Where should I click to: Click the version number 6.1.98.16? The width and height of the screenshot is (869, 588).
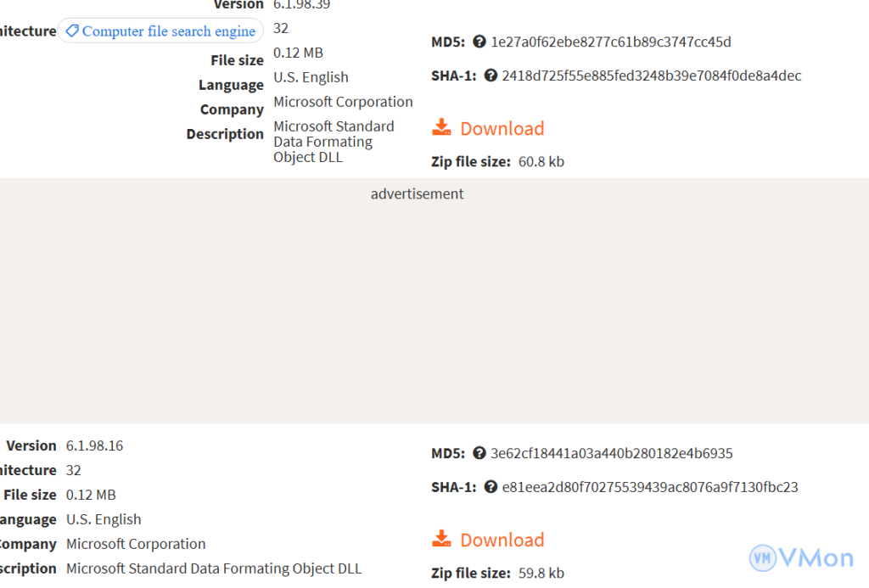point(94,445)
